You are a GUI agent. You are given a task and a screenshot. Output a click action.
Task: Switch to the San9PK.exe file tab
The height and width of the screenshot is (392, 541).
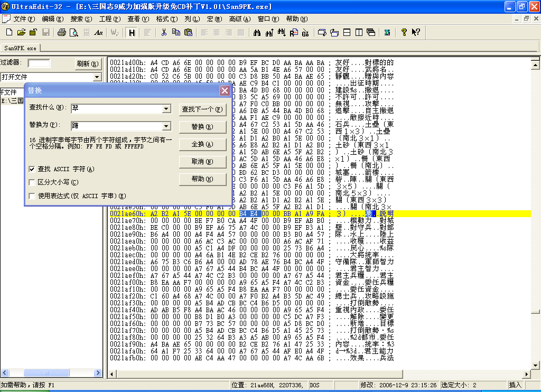pos(21,48)
